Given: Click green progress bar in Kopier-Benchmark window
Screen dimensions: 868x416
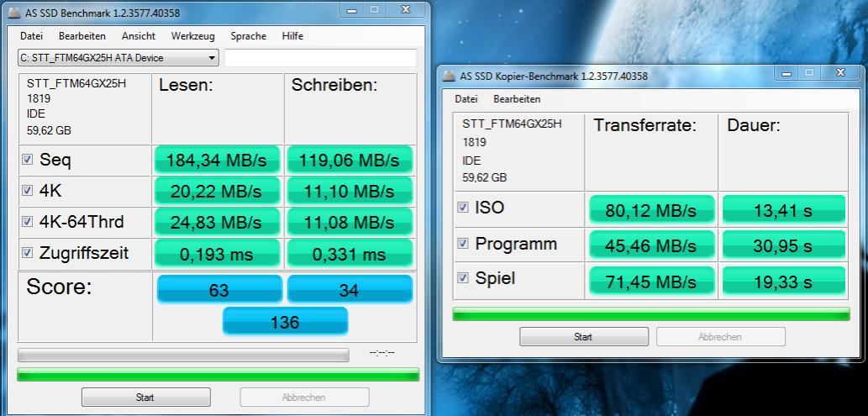Looking at the screenshot, I should (x=651, y=314).
